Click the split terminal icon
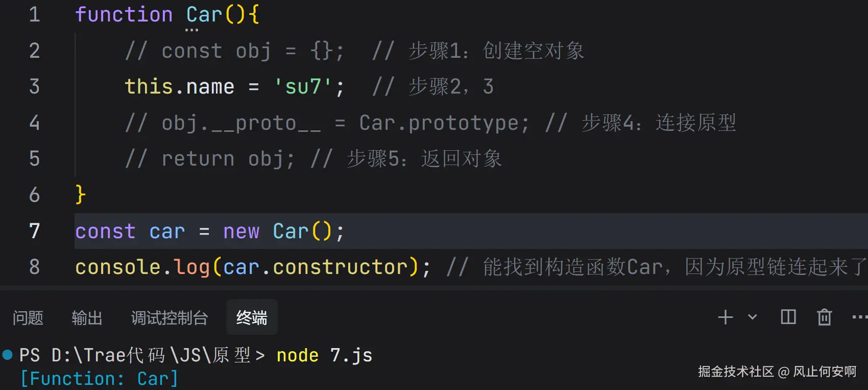 pos(788,317)
